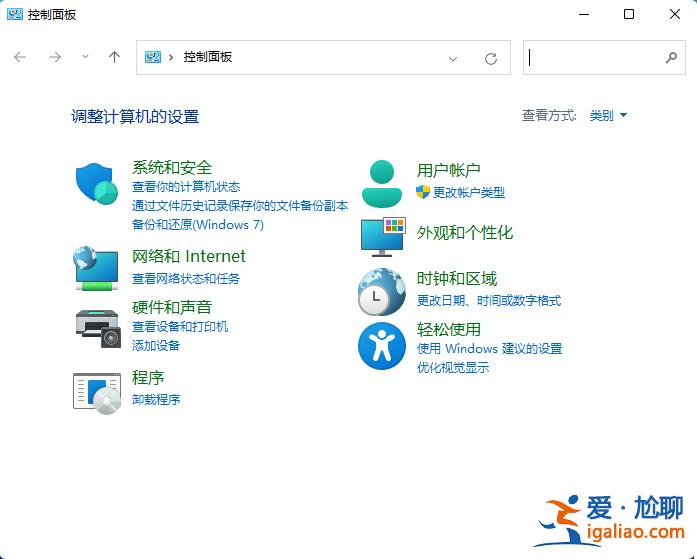Click 卸载程序 link
This screenshot has width=697, height=559.
click(x=156, y=399)
